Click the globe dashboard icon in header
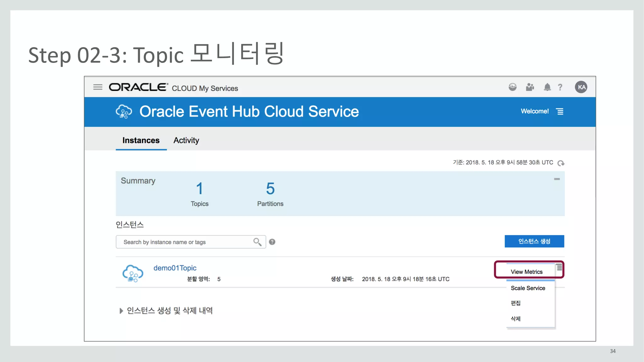644x362 pixels. [513, 87]
